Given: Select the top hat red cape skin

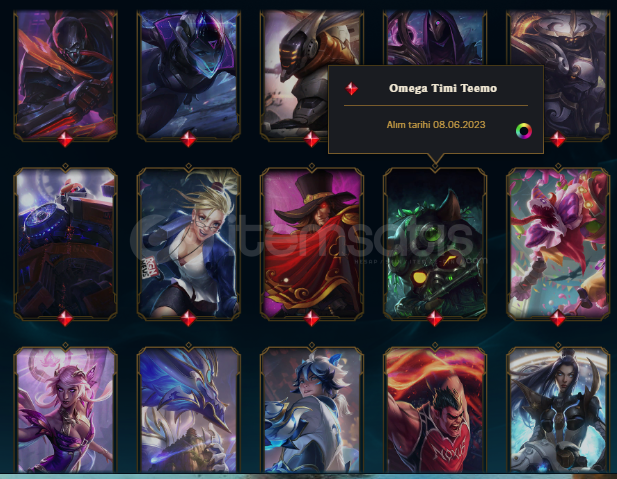Looking at the screenshot, I should pos(312,243).
